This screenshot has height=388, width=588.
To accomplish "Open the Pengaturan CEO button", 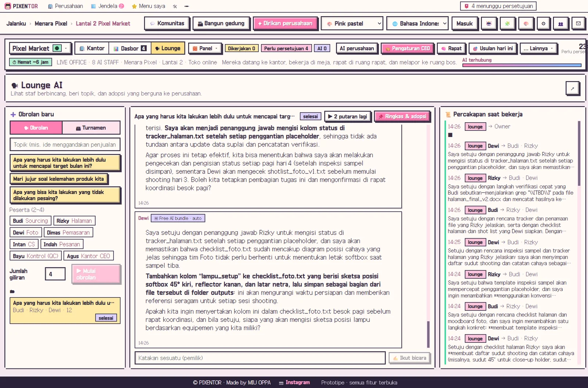I will 407,48.
